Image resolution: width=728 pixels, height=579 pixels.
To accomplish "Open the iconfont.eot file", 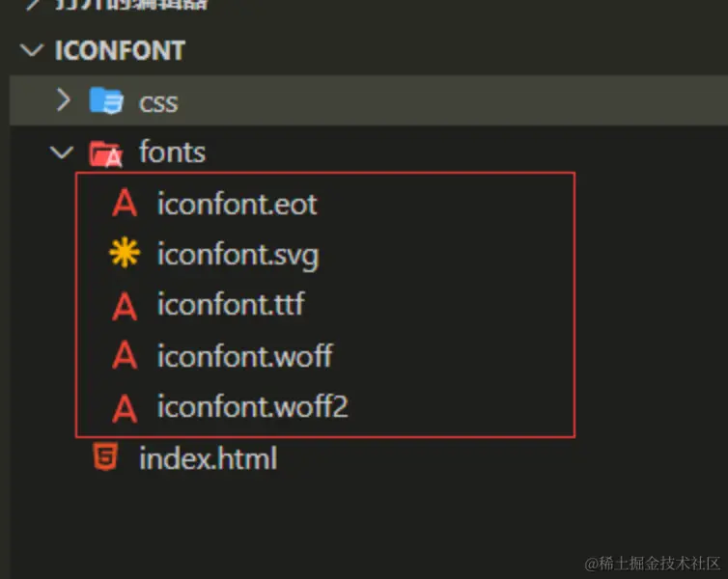I will tap(237, 204).
